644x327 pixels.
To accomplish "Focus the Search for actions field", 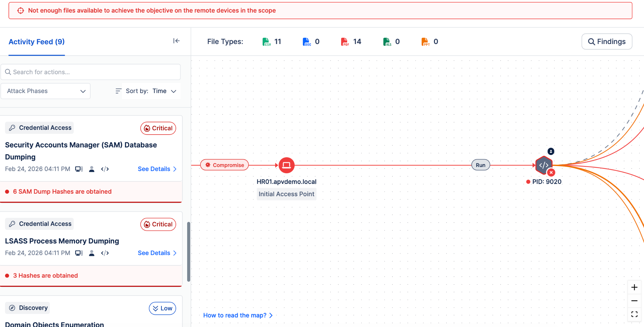I will 91,72.
